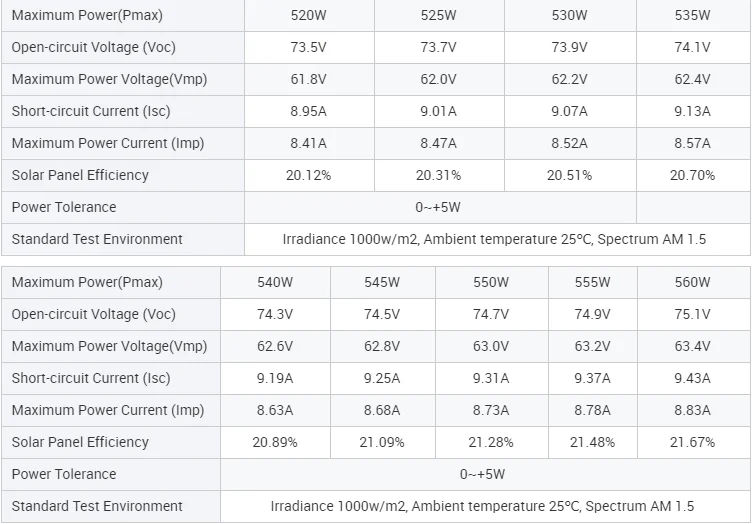Select the 20.70% solar panel efficiency cell
The height and width of the screenshot is (524, 752).
point(692,175)
